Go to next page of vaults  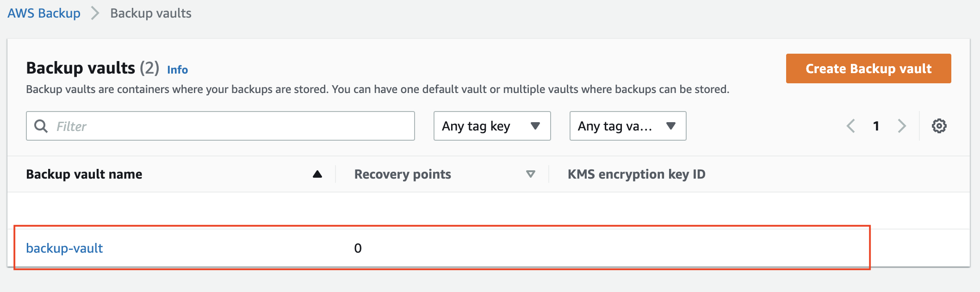click(x=902, y=126)
